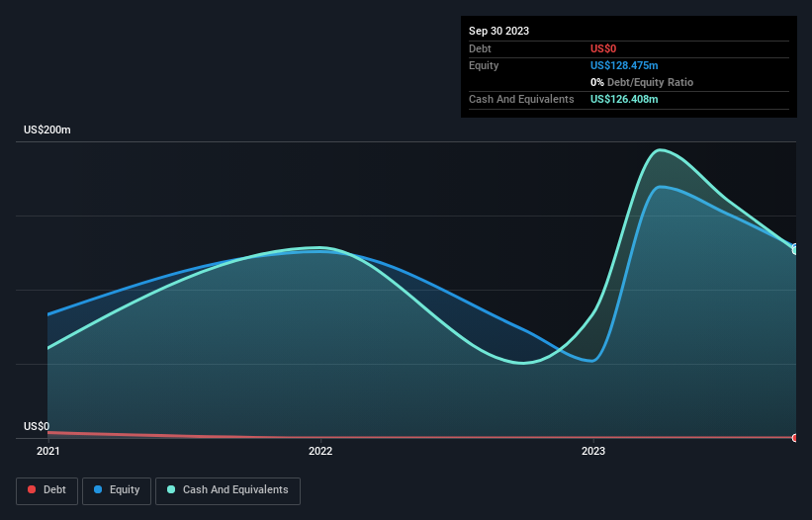Screen dimensions: 812x520
Task: Click the 2021 axis label
Action: 48,451
